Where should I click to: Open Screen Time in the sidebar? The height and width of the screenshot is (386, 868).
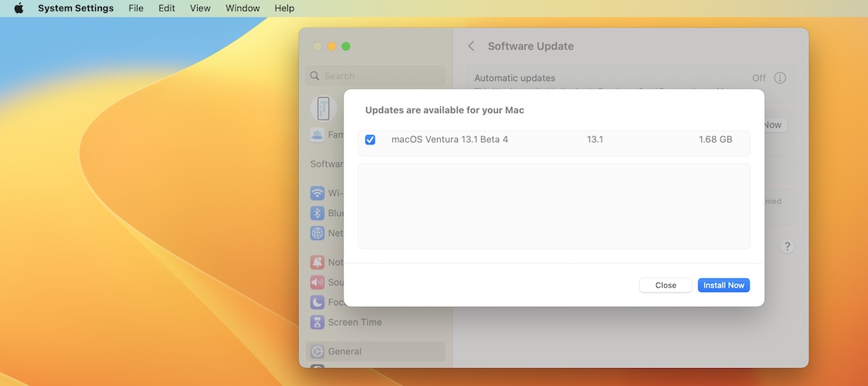375,322
